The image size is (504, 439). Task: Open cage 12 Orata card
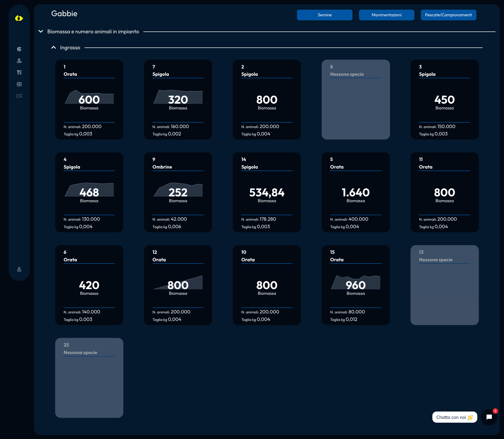[x=178, y=285]
